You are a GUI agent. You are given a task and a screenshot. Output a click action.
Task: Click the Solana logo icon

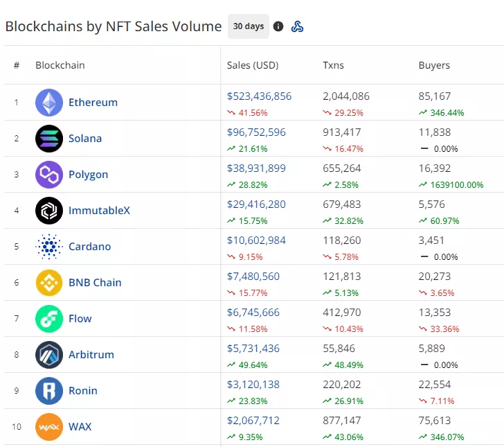pos(49,139)
